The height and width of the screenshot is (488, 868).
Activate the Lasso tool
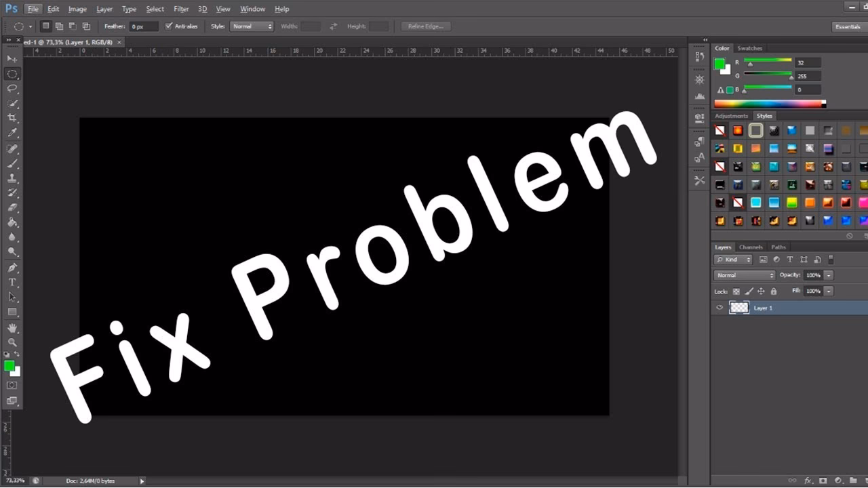click(x=12, y=89)
